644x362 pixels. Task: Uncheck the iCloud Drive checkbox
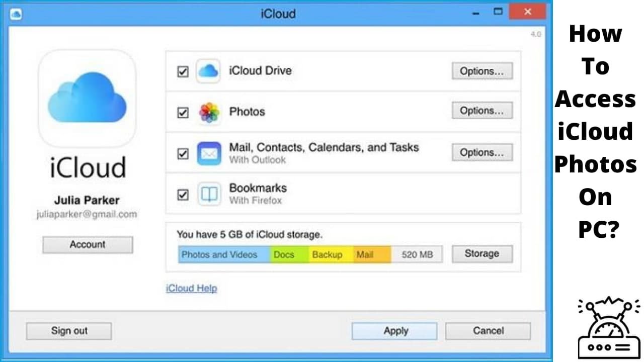(183, 72)
